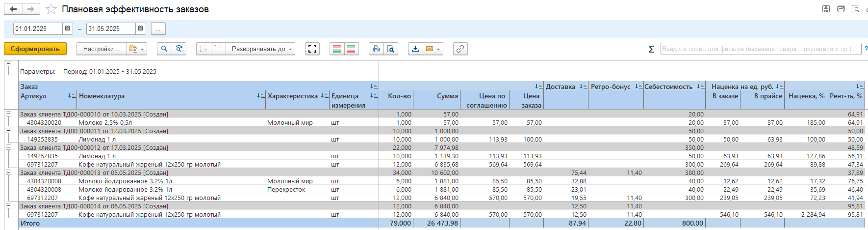Open the Настройки report settings

coord(101,49)
